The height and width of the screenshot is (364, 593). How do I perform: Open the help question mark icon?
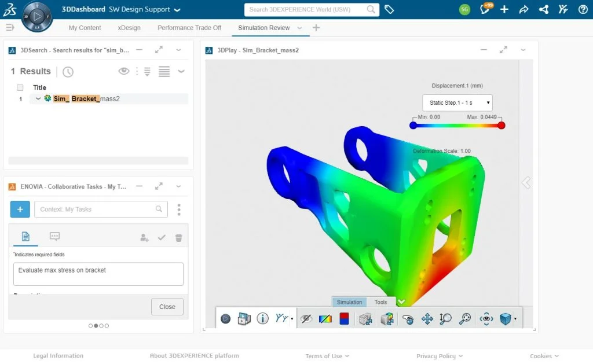tap(583, 9)
